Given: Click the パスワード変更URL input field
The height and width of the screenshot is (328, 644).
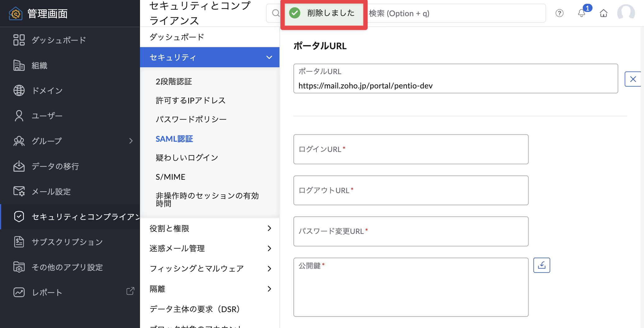Looking at the screenshot, I should tap(411, 231).
